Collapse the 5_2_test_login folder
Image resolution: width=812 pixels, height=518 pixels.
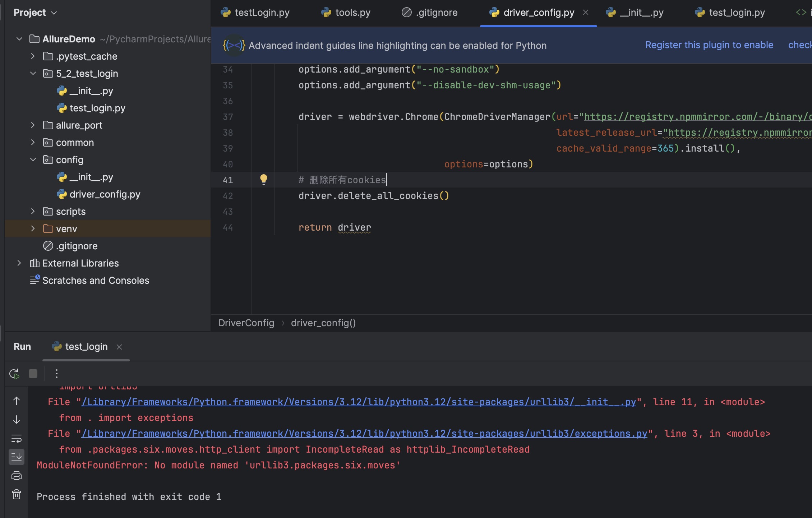(x=33, y=74)
